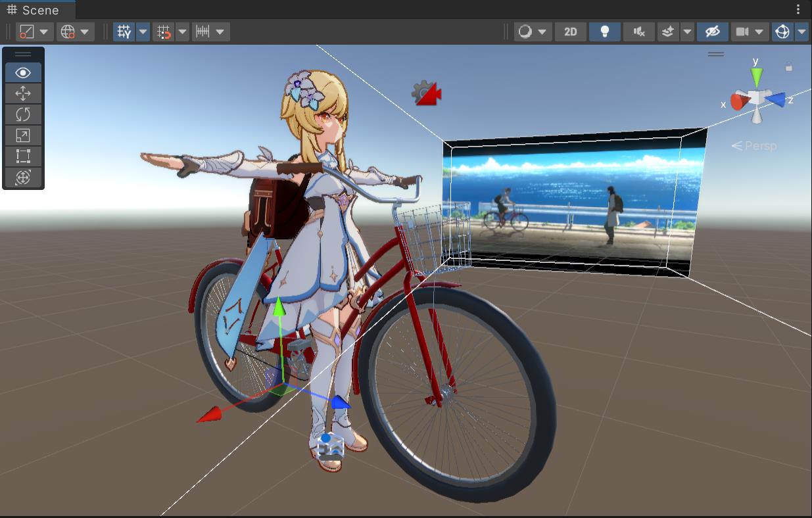This screenshot has width=812, height=518.
Task: Open grid visibility options arrow
Action: pos(143,32)
